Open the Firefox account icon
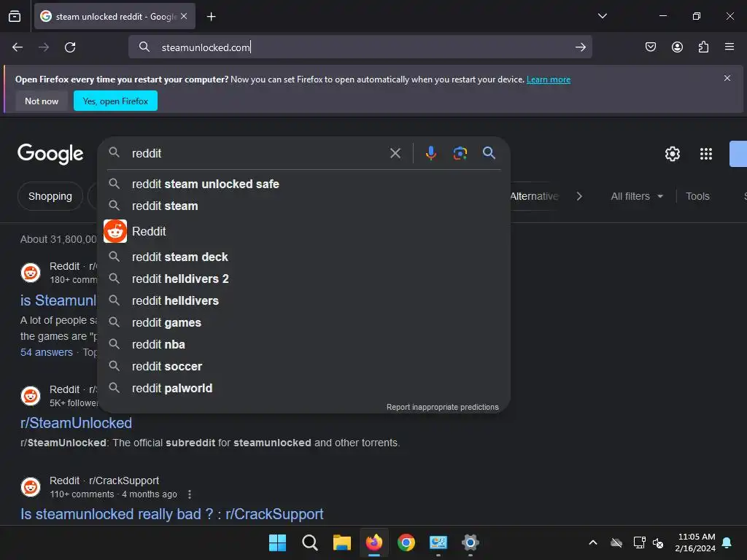This screenshot has height=560, width=747. coord(677,47)
